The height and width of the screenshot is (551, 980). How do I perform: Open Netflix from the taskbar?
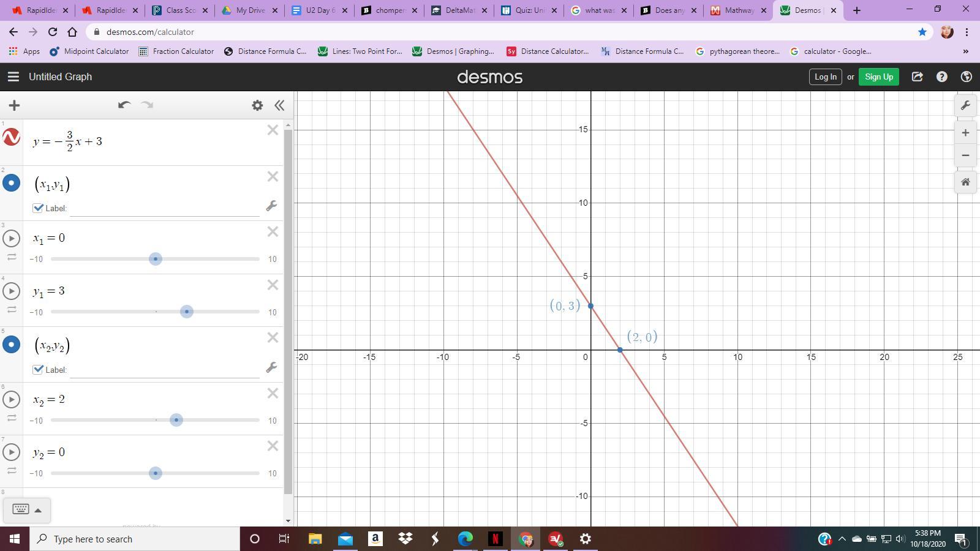[495, 539]
